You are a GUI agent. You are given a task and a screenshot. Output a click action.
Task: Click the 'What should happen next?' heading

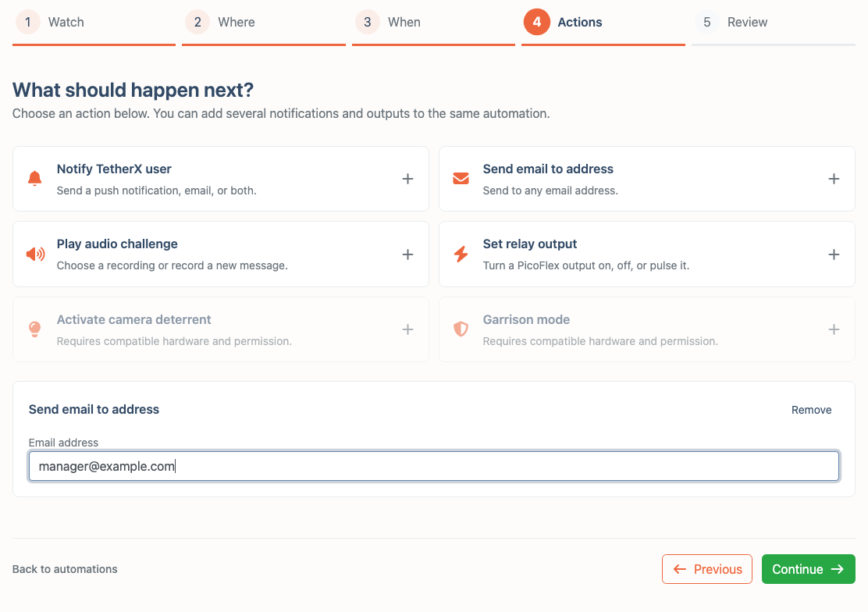pyautogui.click(x=133, y=90)
